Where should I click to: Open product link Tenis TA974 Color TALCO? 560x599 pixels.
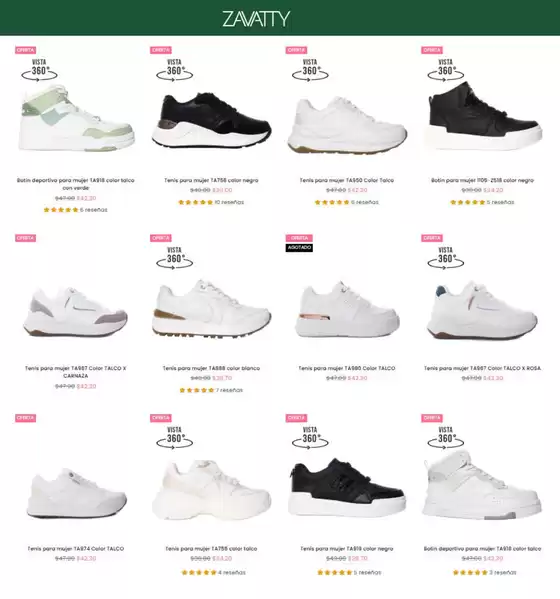click(x=76, y=549)
